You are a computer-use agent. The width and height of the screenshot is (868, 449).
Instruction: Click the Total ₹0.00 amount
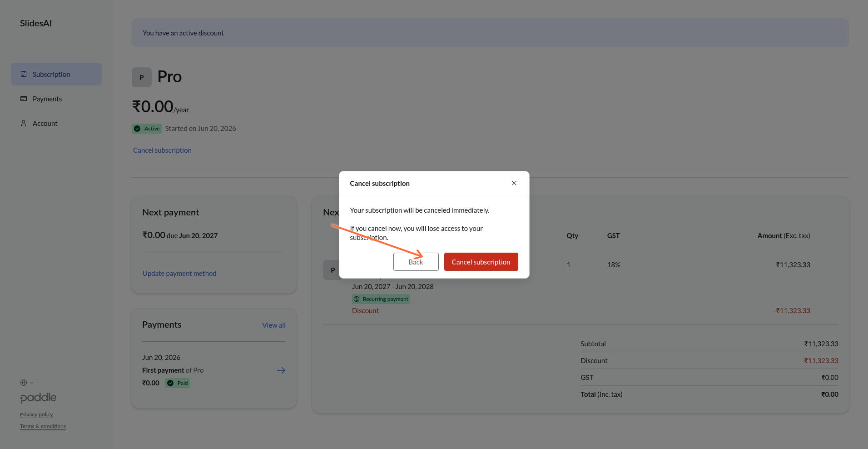point(830,394)
